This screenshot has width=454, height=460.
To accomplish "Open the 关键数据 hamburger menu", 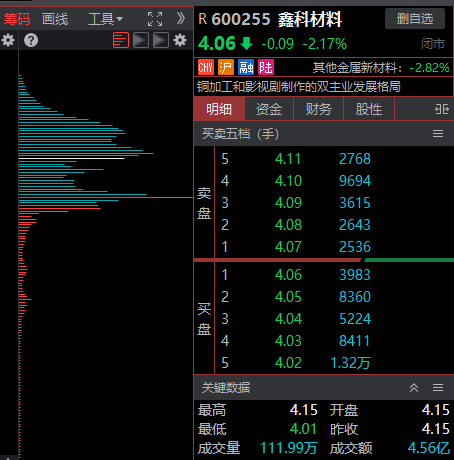I will click(438, 388).
